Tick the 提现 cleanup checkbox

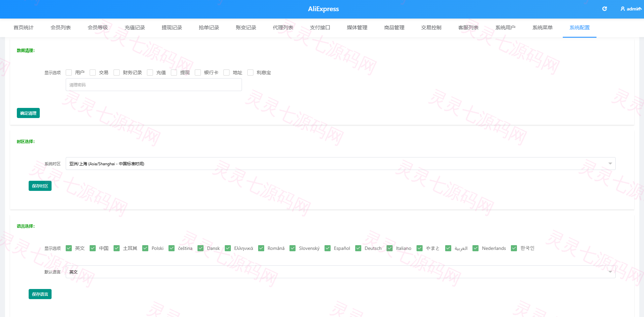click(174, 73)
